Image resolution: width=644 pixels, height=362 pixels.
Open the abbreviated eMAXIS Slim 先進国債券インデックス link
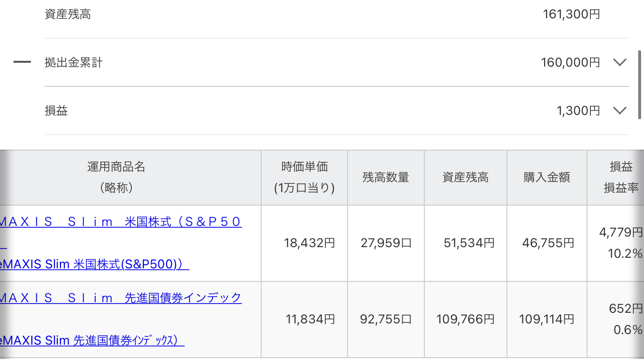[x=92, y=340]
